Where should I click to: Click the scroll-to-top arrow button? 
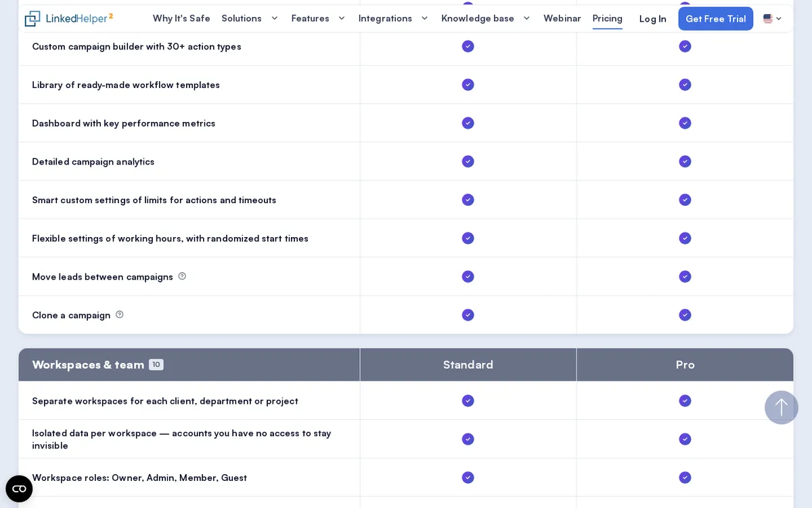(782, 408)
